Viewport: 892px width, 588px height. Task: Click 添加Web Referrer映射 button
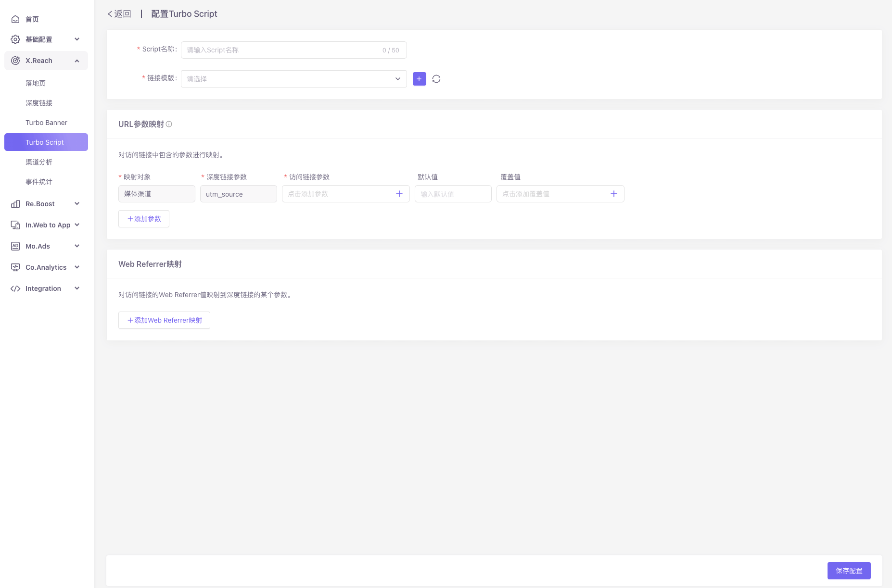point(164,320)
